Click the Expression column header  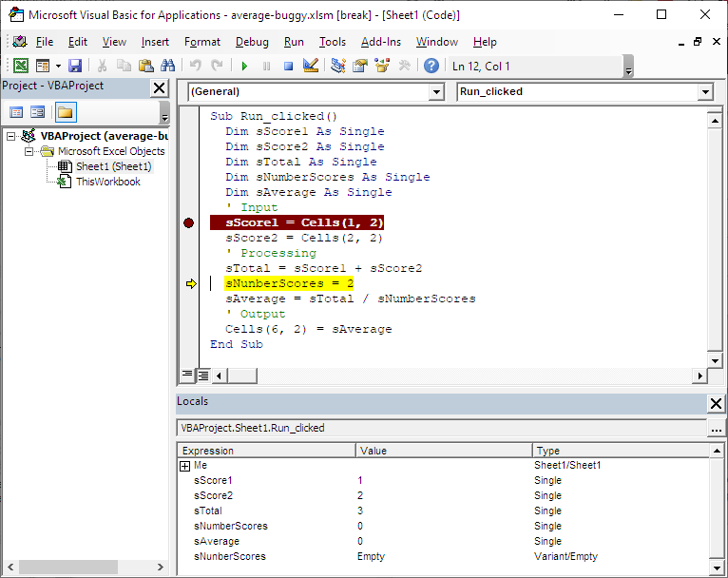click(x=266, y=451)
